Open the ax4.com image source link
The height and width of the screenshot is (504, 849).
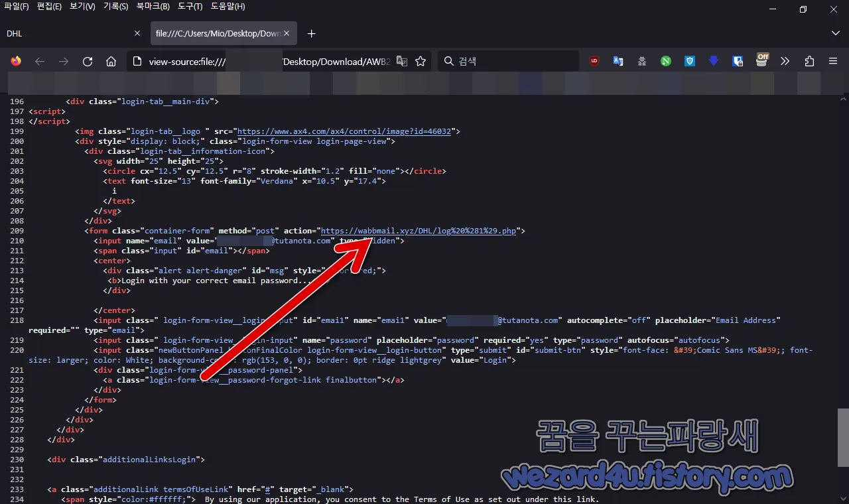click(344, 131)
